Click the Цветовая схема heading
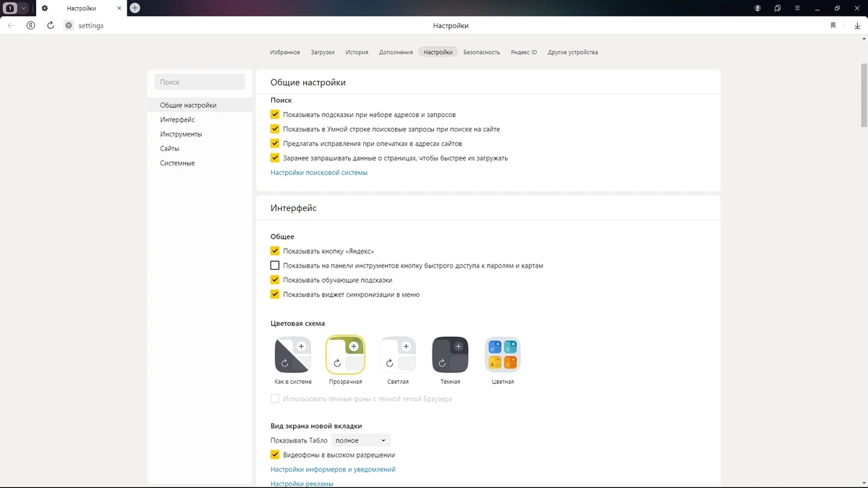868x488 pixels. pos(298,323)
